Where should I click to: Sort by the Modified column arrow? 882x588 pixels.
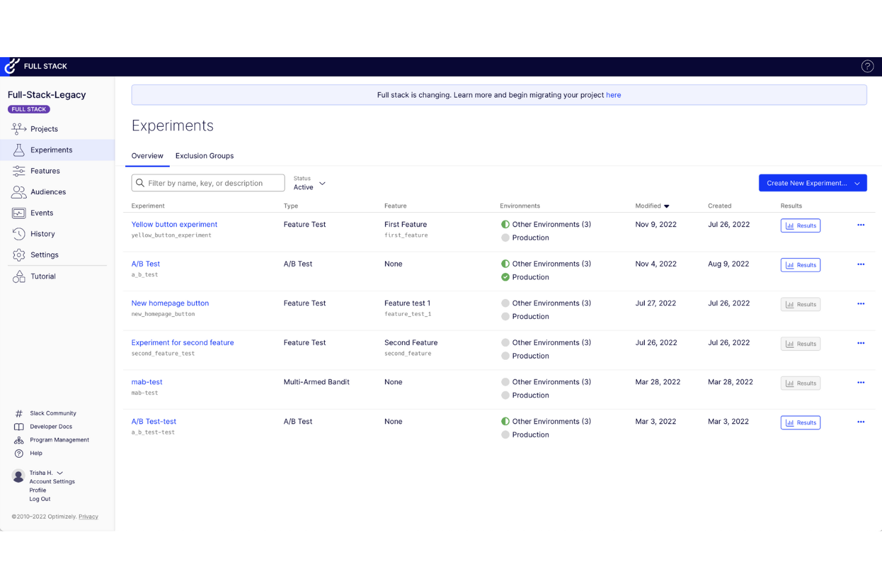[x=666, y=206]
